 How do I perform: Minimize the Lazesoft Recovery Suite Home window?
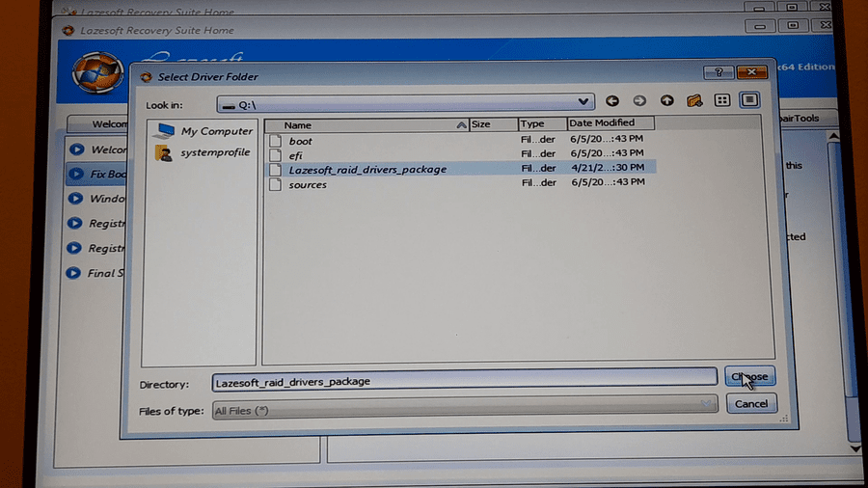coord(760,26)
